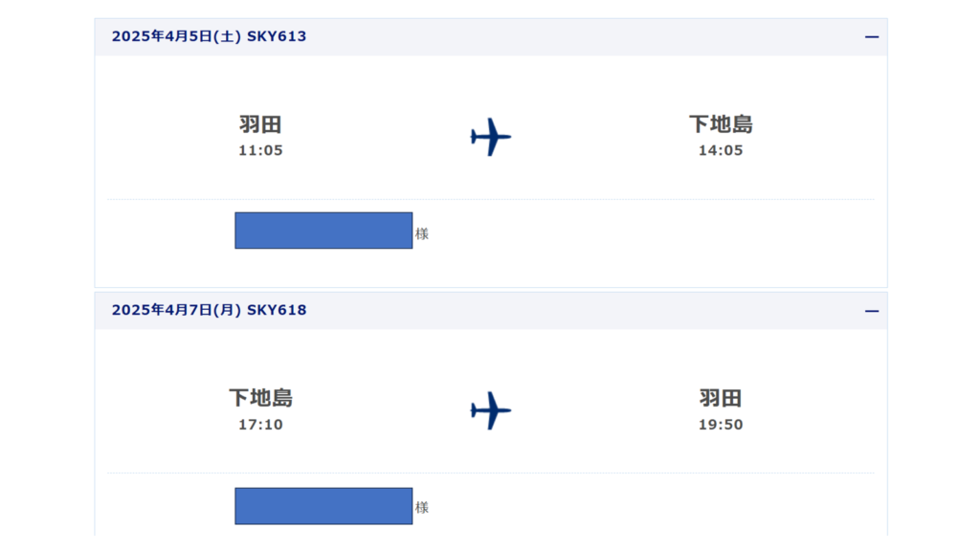Click the 14:05 arrival time
The height and width of the screenshot is (551, 980).
[721, 150]
